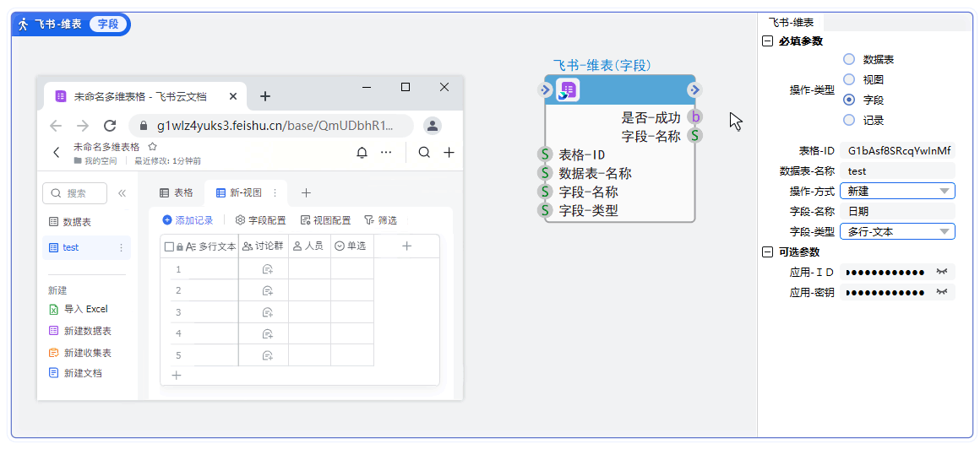Click the output flow arrow port on the node
The image size is (980, 449).
point(694,90)
